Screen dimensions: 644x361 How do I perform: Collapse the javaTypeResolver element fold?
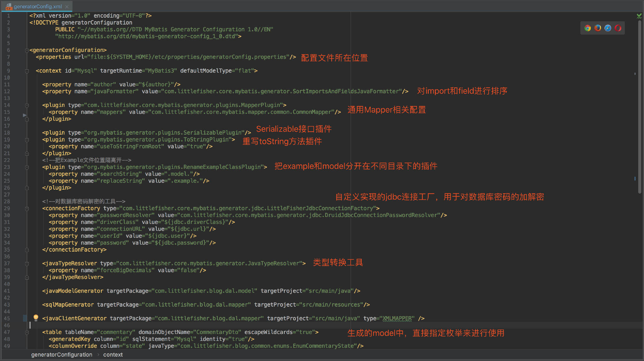27,264
